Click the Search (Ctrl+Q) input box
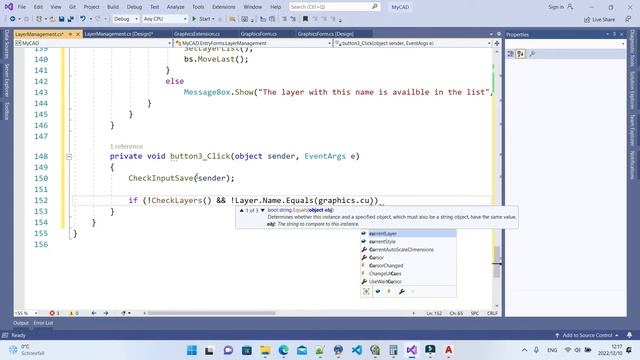Viewport: 640px width, 360px height. click(334, 7)
